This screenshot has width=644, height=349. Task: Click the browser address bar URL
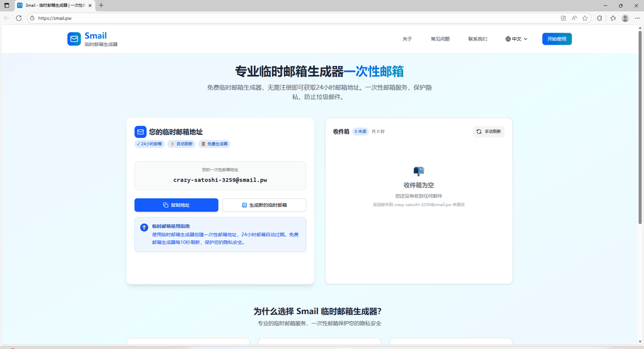(x=55, y=18)
